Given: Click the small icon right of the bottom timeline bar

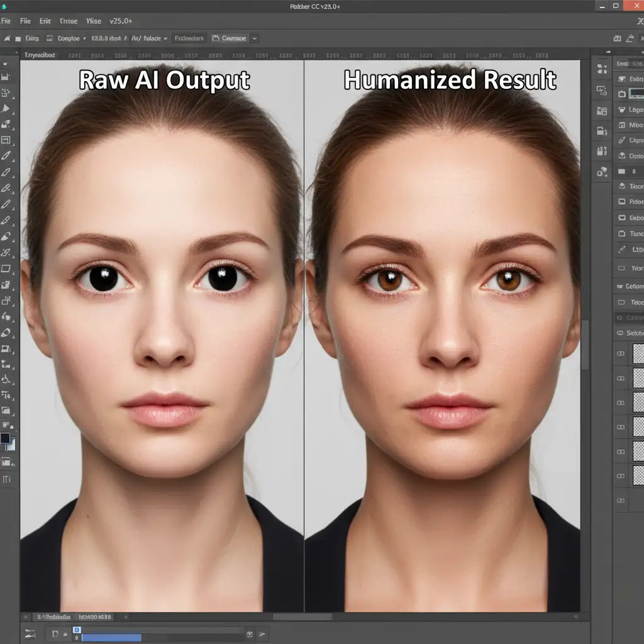Looking at the screenshot, I should [250, 634].
